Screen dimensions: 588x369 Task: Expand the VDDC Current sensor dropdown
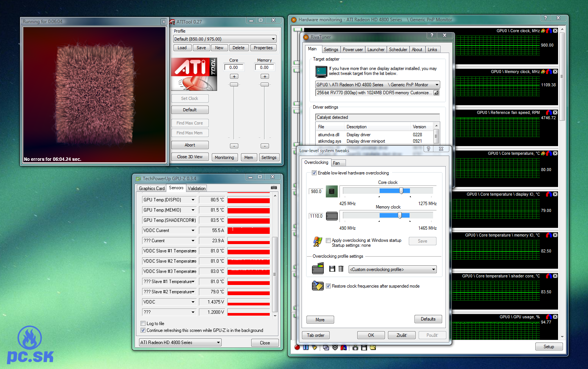pyautogui.click(x=193, y=230)
